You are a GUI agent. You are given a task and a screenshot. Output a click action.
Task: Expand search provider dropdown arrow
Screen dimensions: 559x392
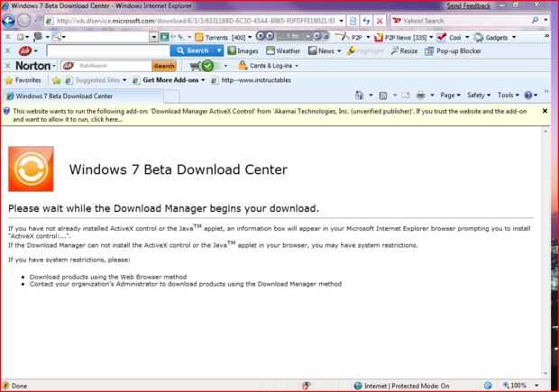click(x=545, y=21)
